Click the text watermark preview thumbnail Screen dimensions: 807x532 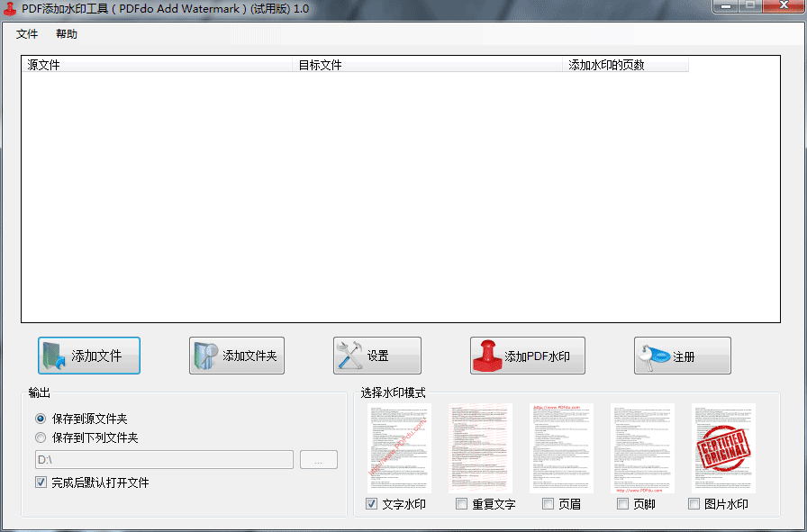pos(399,448)
